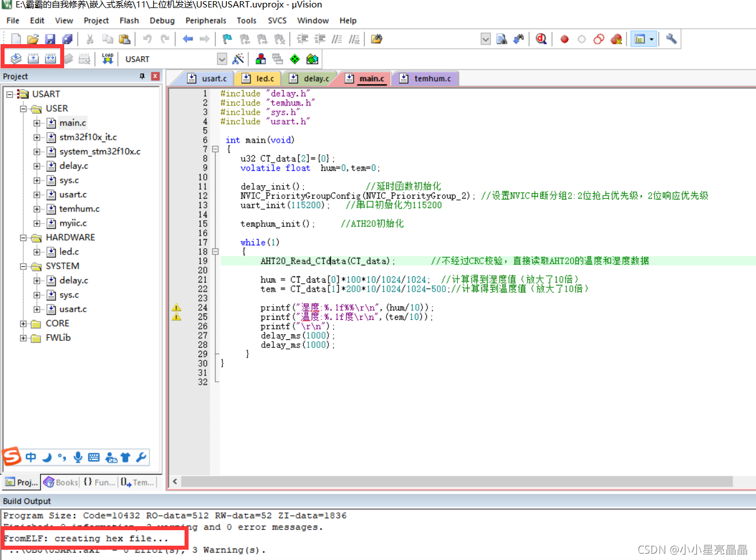Switch to temhum.c editor tab
Screen dimensions: 756x560
click(426, 79)
